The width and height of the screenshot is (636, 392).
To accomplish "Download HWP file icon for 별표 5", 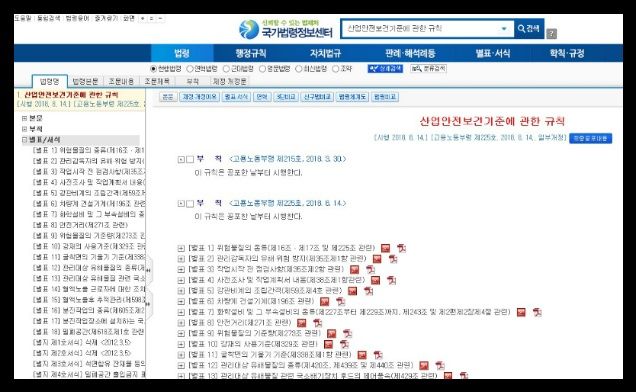I will 352,291.
